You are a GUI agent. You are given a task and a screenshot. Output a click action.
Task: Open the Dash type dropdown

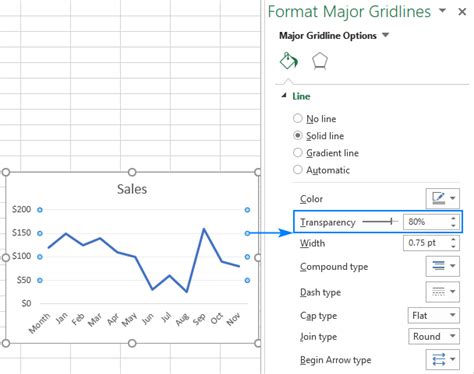click(443, 292)
